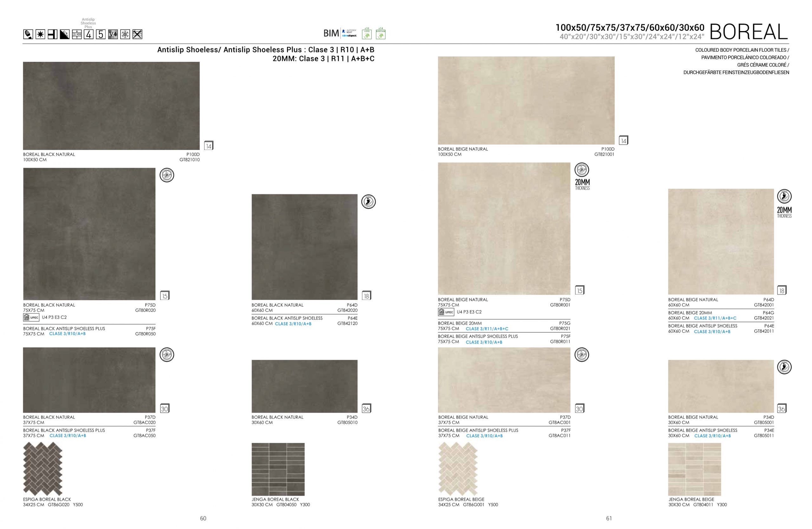Image resolution: width=812 pixels, height=529 pixels.
Task: Click box icon 18 beside Beige 60x60 tile
Action: 782,290
